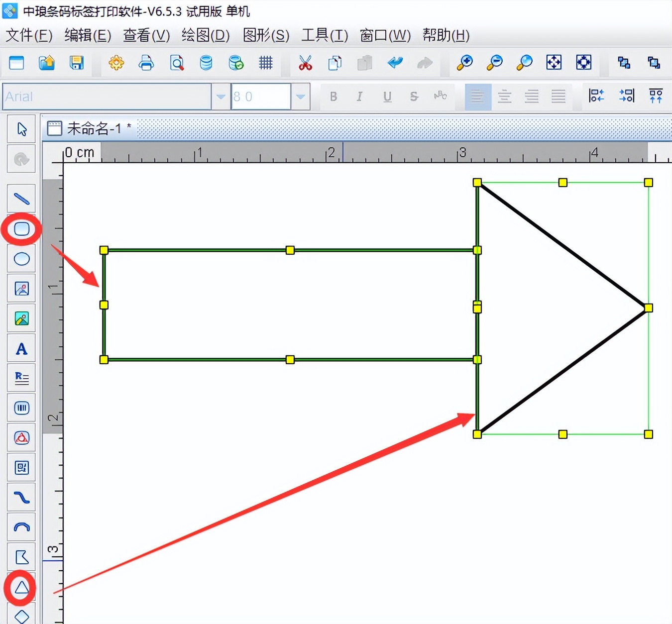Click the triangle's right tip handle
Screen dimensions: 672x624
click(648, 308)
